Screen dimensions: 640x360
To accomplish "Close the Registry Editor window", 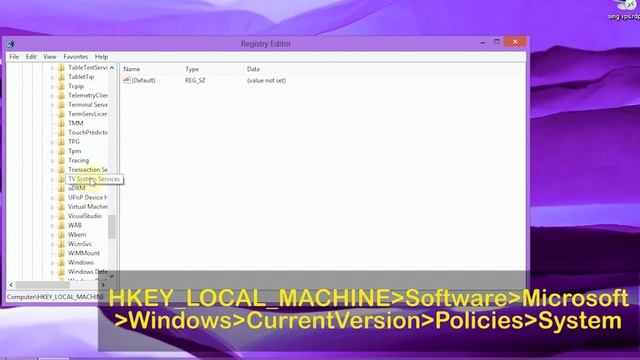I will pos(515,42).
